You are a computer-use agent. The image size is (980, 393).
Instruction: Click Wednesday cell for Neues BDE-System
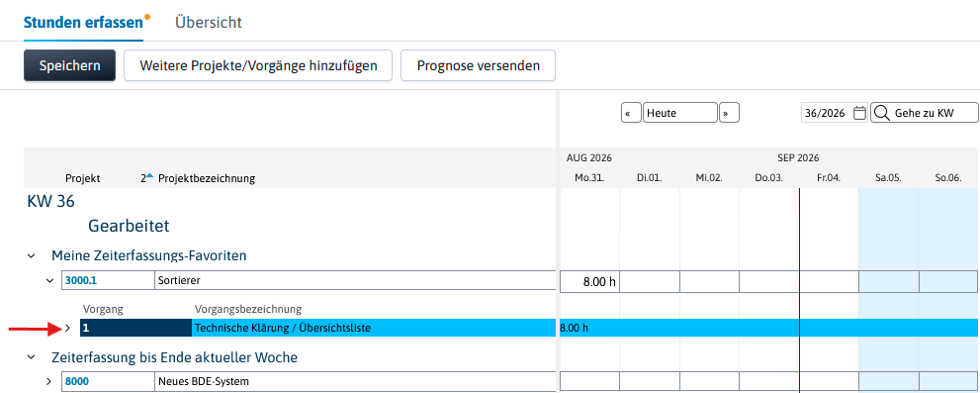[709, 380]
